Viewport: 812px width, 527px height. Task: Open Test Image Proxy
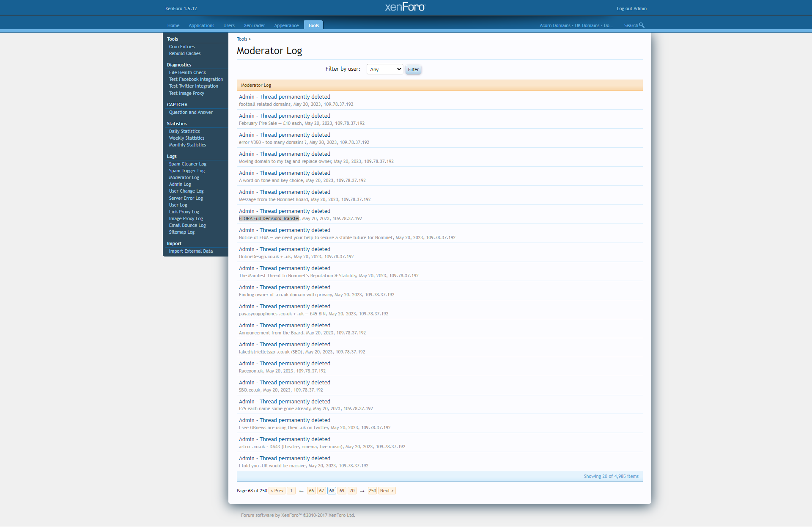187,93
